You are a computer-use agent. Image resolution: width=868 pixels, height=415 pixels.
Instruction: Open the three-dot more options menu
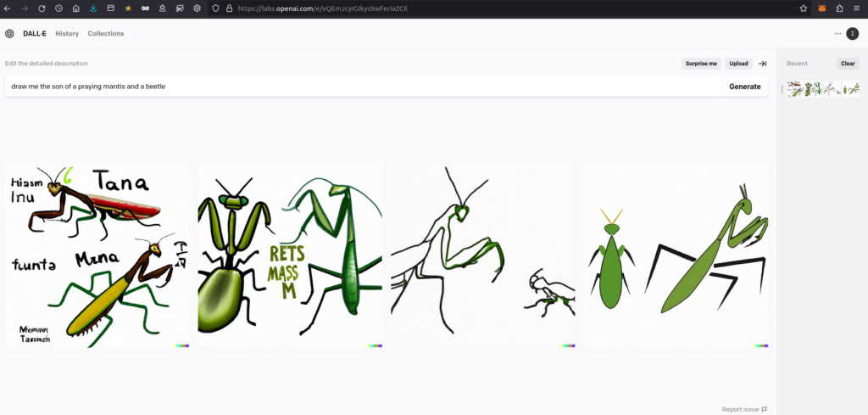coord(837,34)
